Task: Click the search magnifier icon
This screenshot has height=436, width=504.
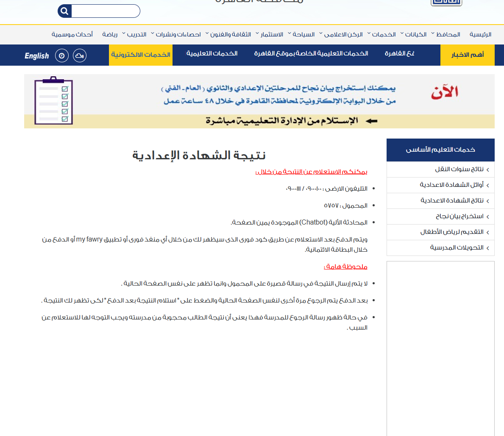Action: point(64,11)
